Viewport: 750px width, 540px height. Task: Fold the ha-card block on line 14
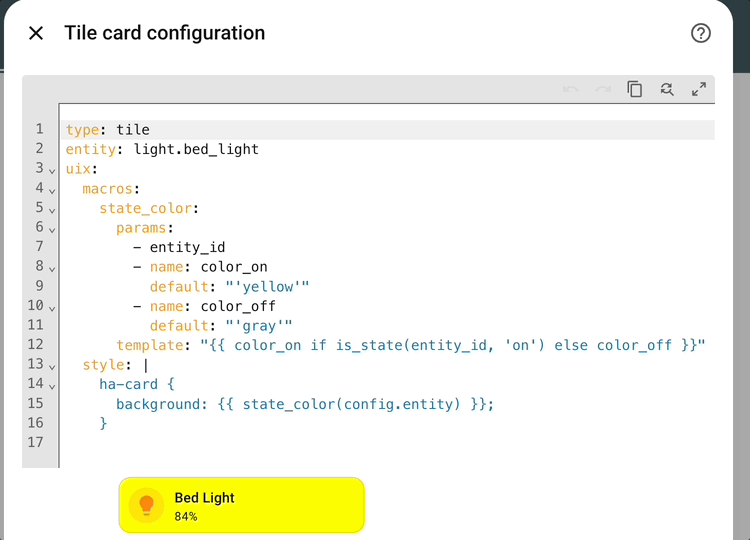coord(52,386)
